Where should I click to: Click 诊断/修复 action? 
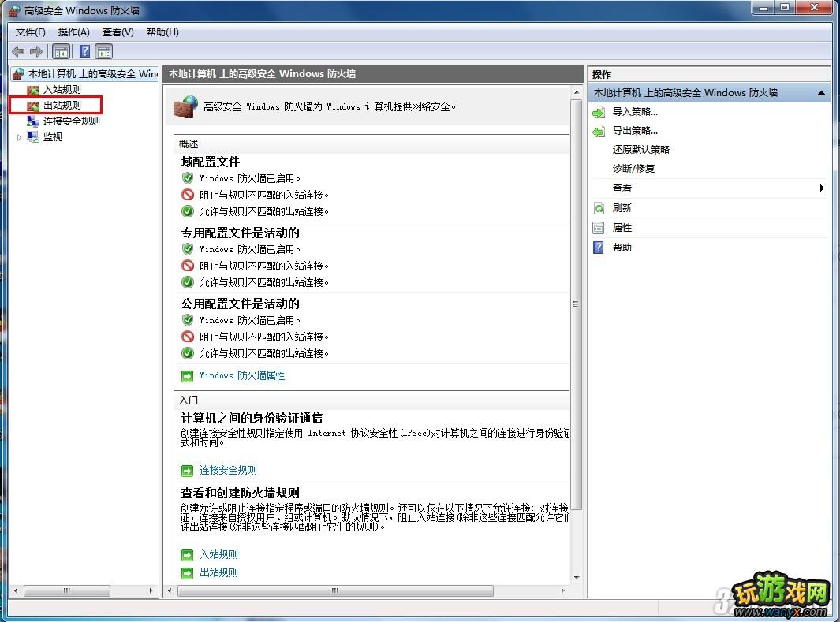[633, 169]
